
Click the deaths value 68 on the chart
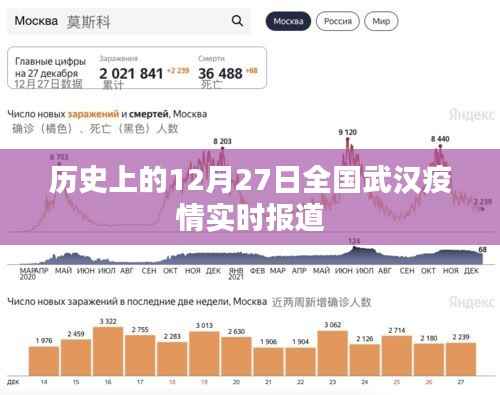pyautogui.click(x=482, y=250)
